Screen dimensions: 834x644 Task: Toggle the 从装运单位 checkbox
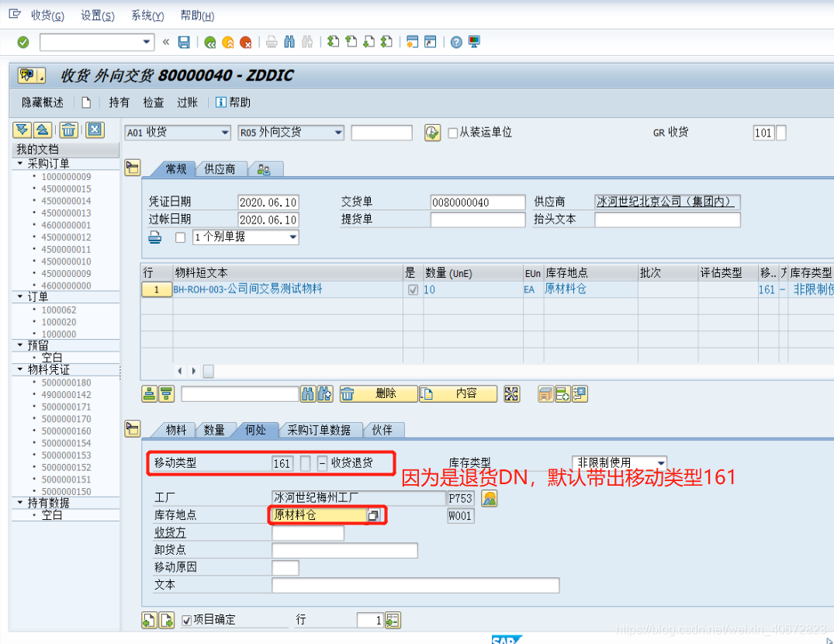(x=452, y=133)
